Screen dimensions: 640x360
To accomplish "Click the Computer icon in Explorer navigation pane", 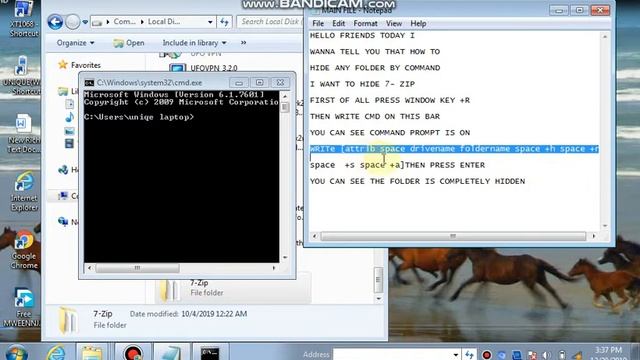I will tap(63, 196).
